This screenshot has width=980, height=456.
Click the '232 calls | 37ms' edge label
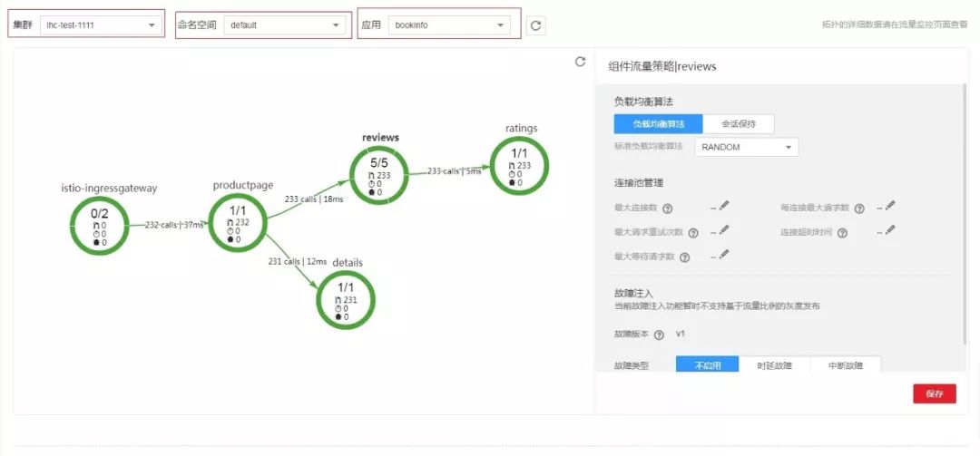[174, 225]
